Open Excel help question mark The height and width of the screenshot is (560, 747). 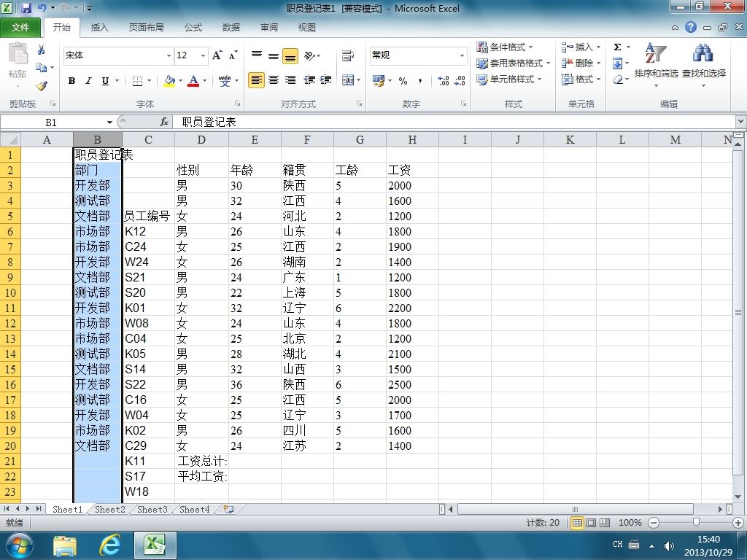click(691, 27)
